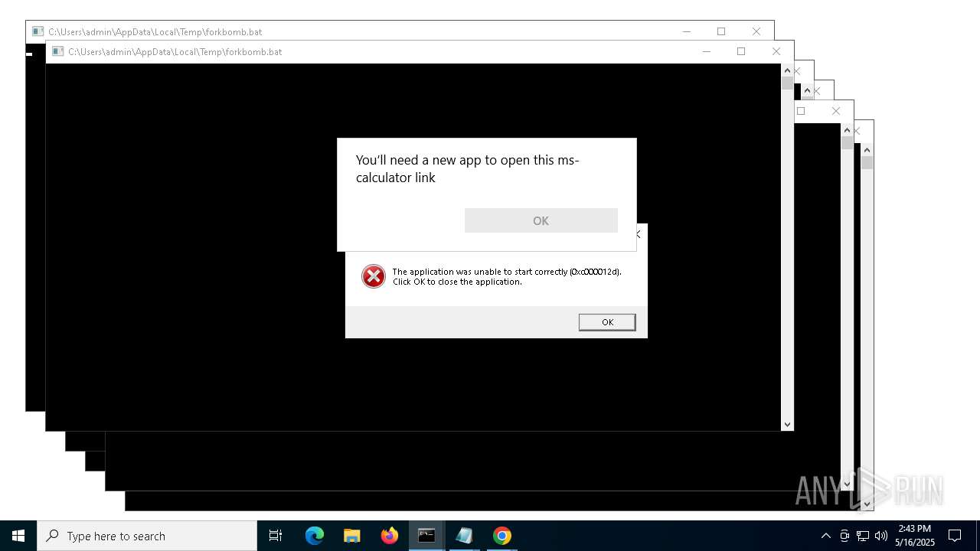This screenshot has width=980, height=551.
Task: Open the Windows Start menu
Action: click(x=18, y=536)
